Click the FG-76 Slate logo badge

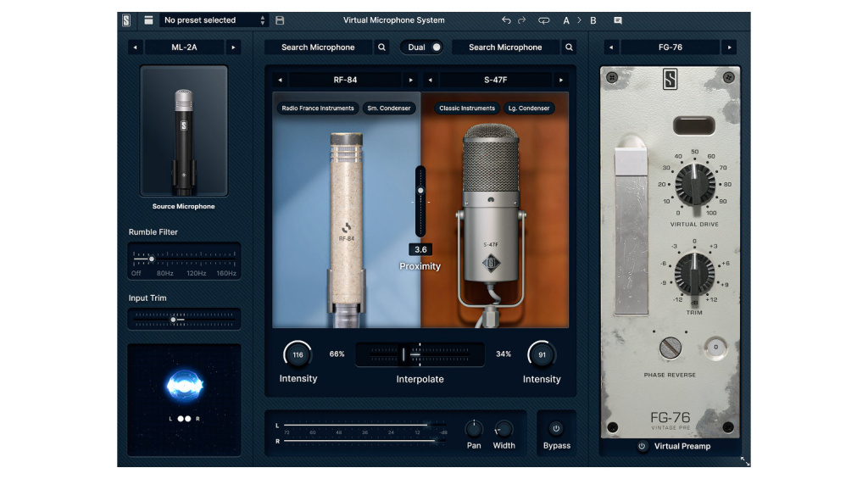[670, 79]
